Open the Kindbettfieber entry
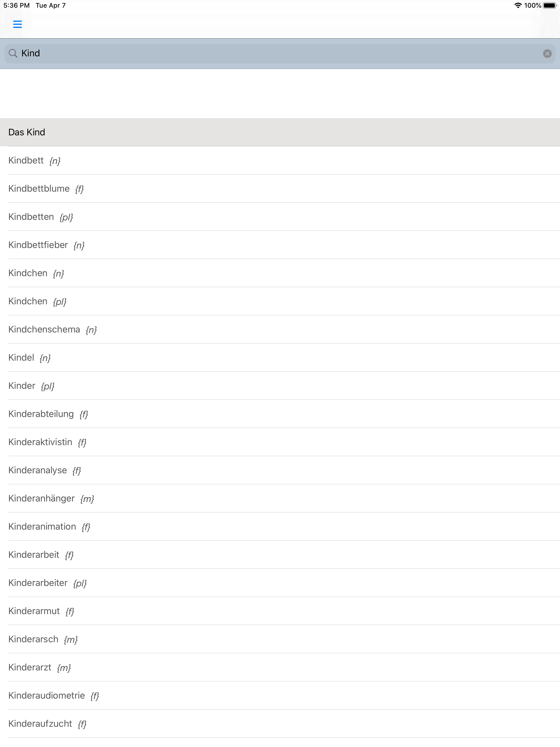 coord(38,244)
